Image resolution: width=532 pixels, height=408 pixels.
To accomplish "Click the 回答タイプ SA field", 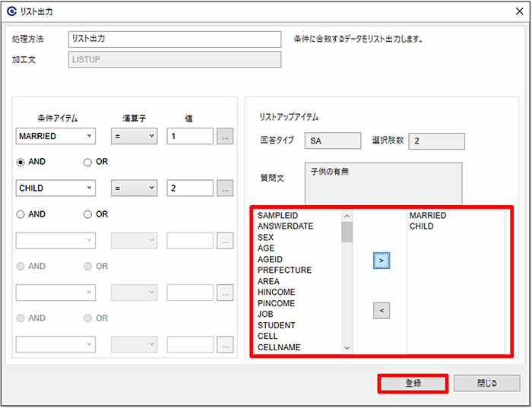I will pyautogui.click(x=333, y=141).
